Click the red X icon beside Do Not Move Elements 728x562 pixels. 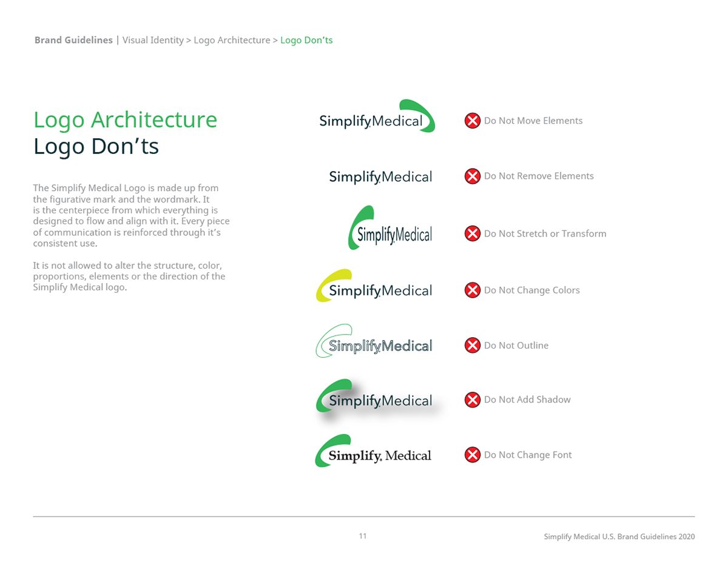tap(473, 121)
